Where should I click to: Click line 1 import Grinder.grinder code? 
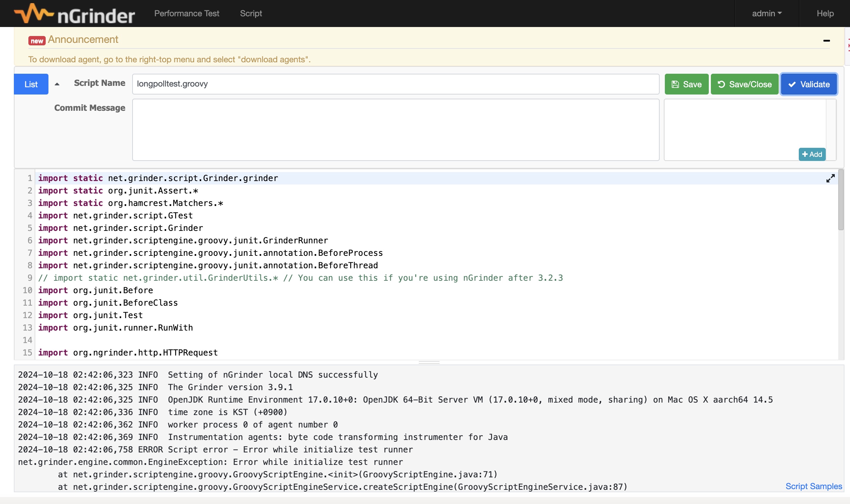point(158,178)
